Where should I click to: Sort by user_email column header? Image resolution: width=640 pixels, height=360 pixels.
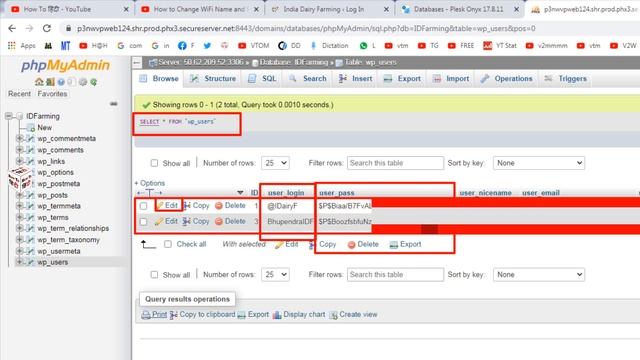click(x=541, y=193)
